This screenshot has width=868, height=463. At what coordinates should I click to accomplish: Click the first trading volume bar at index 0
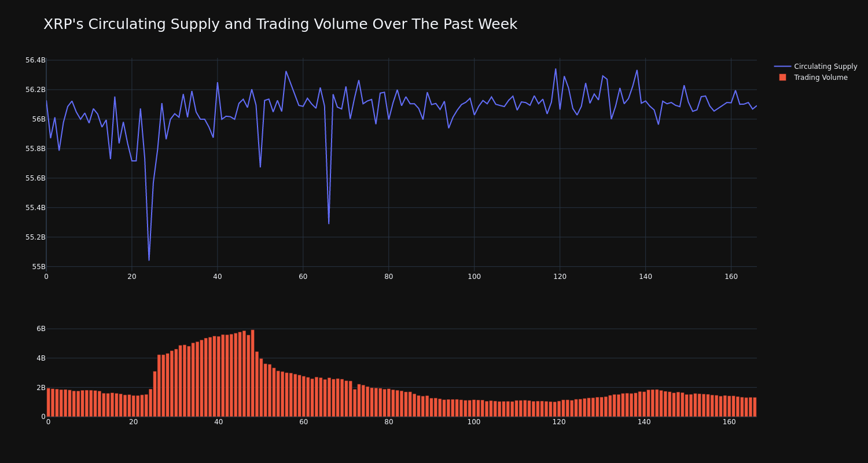48,402
